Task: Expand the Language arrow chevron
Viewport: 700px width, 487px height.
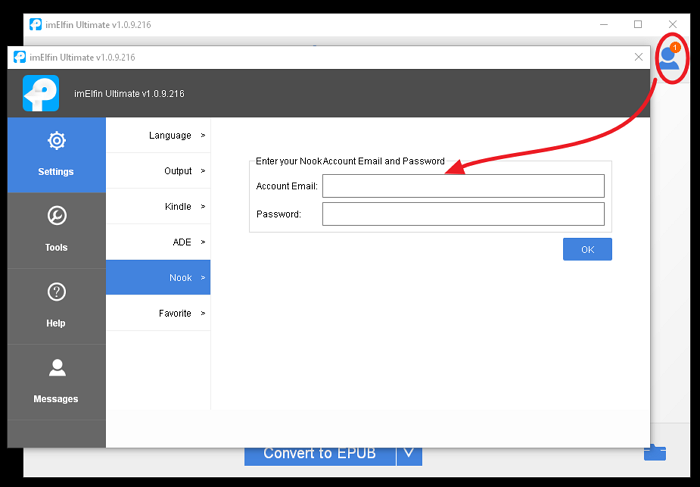Action: (203, 135)
